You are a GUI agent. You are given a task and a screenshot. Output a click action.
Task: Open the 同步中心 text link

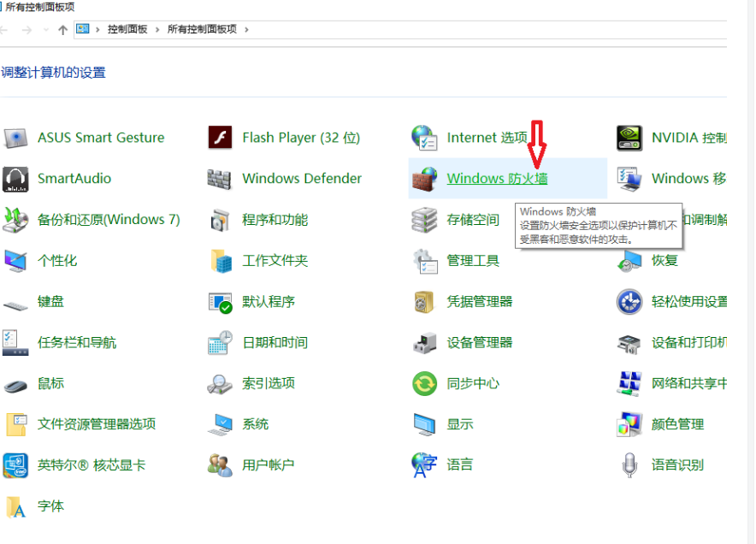tap(473, 384)
